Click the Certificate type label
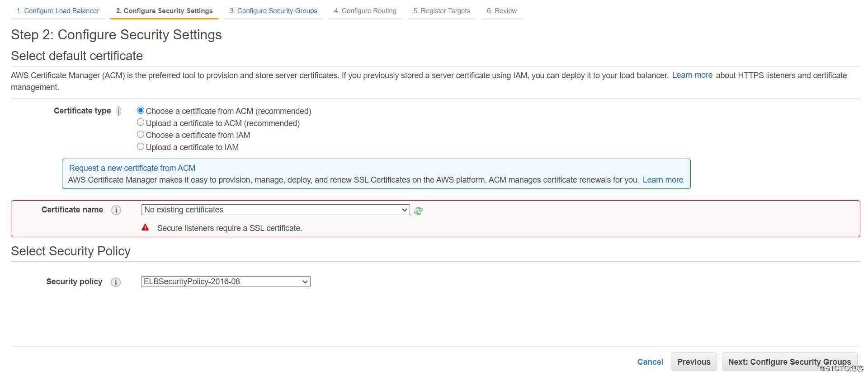The image size is (868, 376). pyautogui.click(x=82, y=111)
